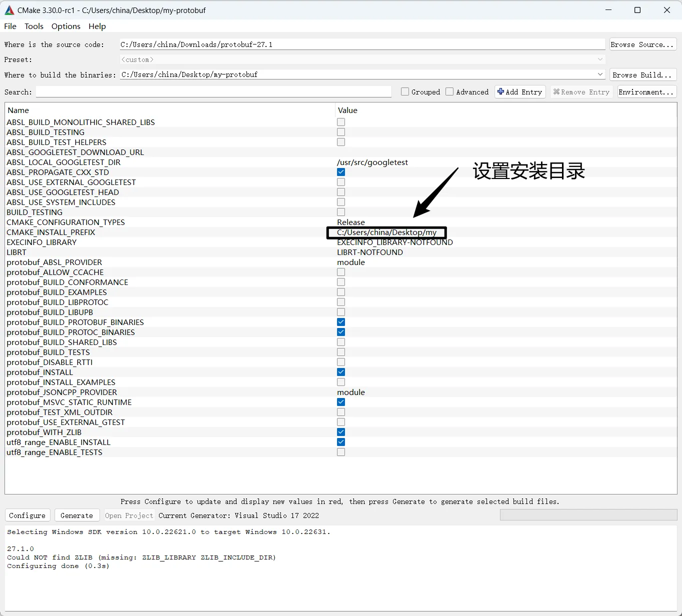Click the Configure button
Viewport: 682px width, 616px height.
pos(27,515)
